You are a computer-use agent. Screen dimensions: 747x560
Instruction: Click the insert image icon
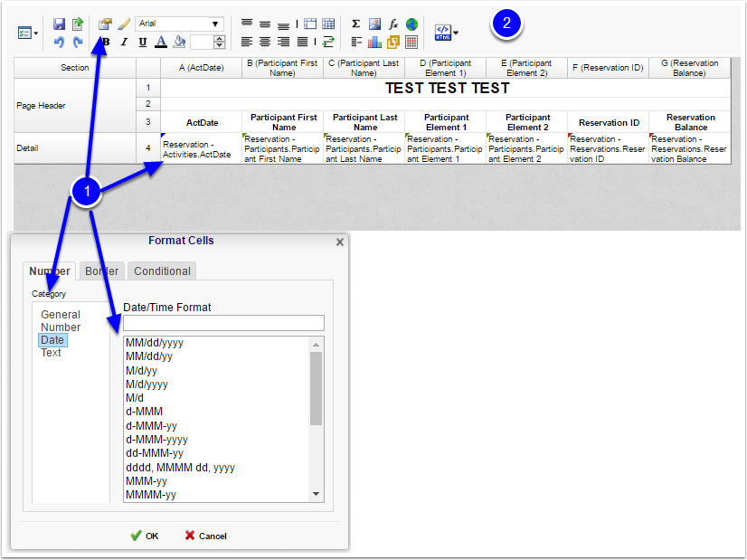pyautogui.click(x=373, y=24)
